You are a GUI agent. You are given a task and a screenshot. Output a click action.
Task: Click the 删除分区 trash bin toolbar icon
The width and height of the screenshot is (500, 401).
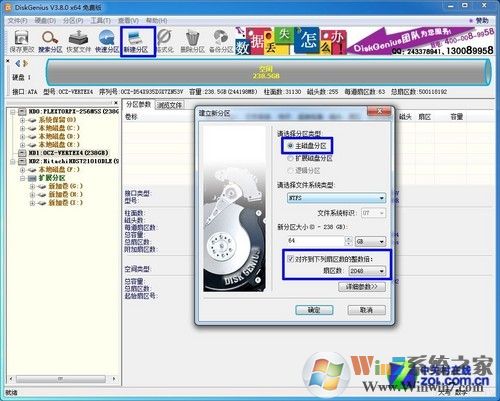(x=192, y=41)
